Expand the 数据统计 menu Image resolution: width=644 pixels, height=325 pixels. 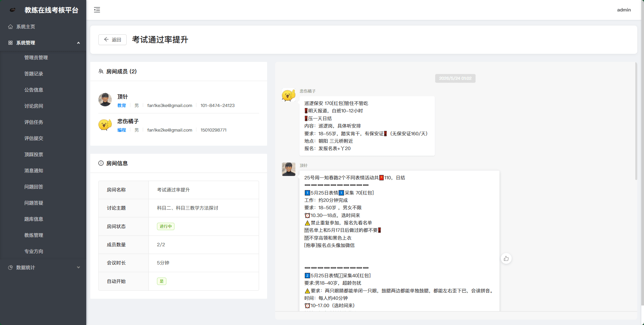[43, 267]
